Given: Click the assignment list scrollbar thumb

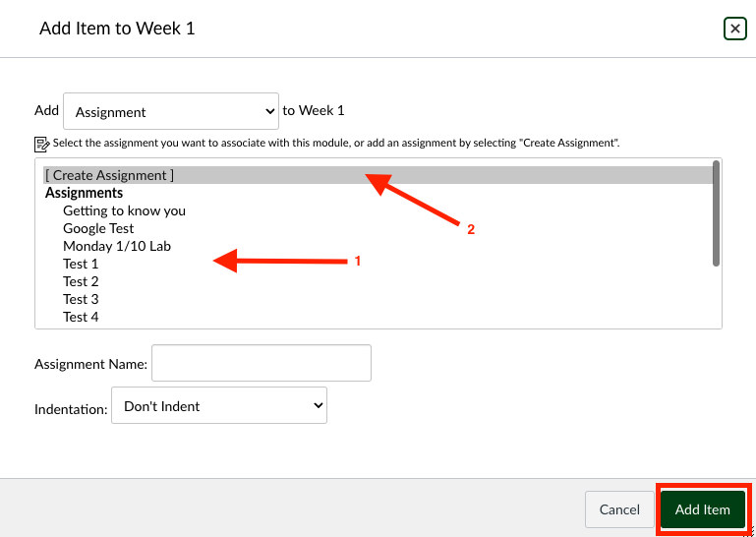Looking at the screenshot, I should (x=716, y=213).
